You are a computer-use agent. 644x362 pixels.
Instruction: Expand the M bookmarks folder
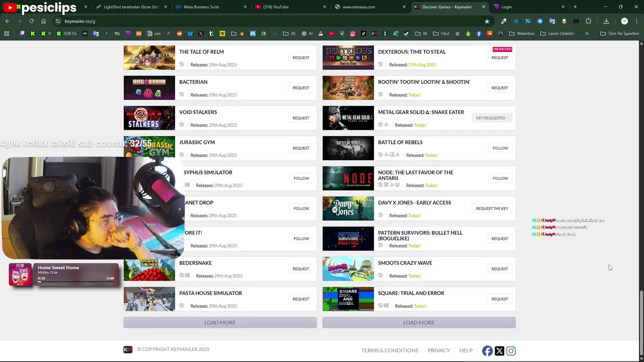pos(421,34)
